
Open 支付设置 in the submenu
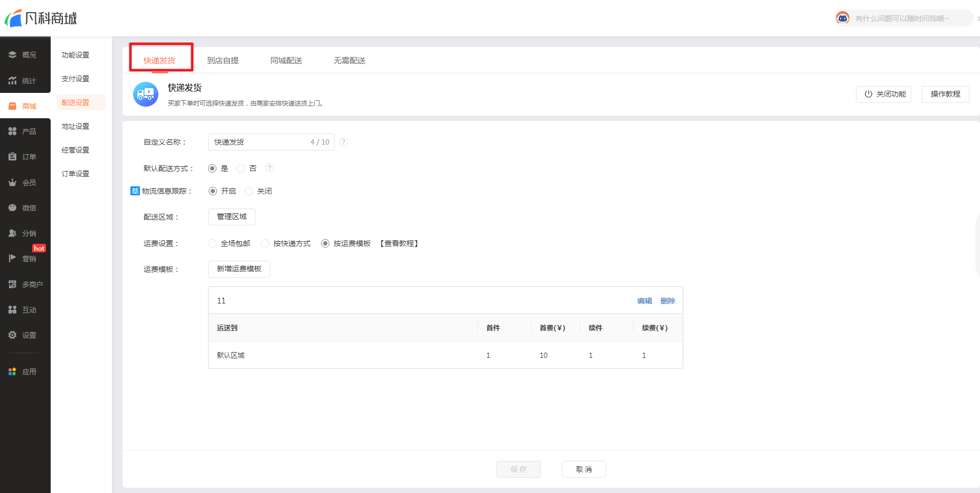click(76, 79)
